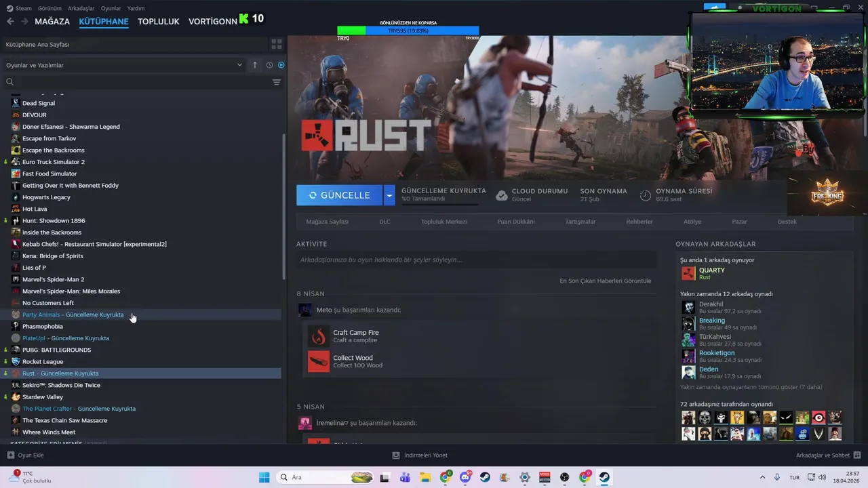
Task: Select The Planet Crafter entry
Action: [x=141, y=409]
